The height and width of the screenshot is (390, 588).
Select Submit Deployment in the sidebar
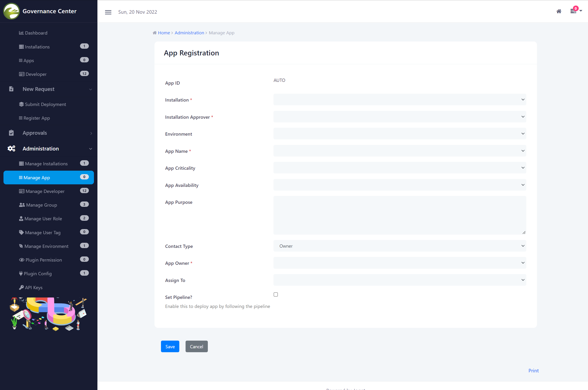click(45, 104)
